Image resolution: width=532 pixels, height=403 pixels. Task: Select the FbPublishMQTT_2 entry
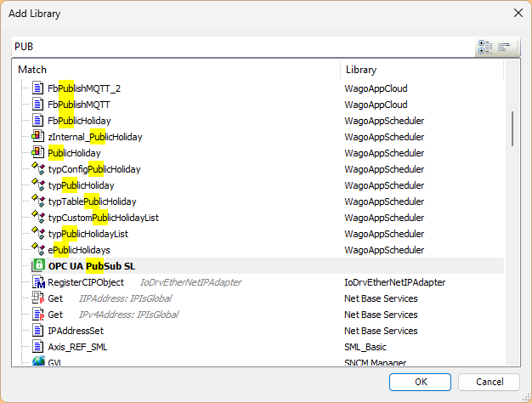[84, 88]
